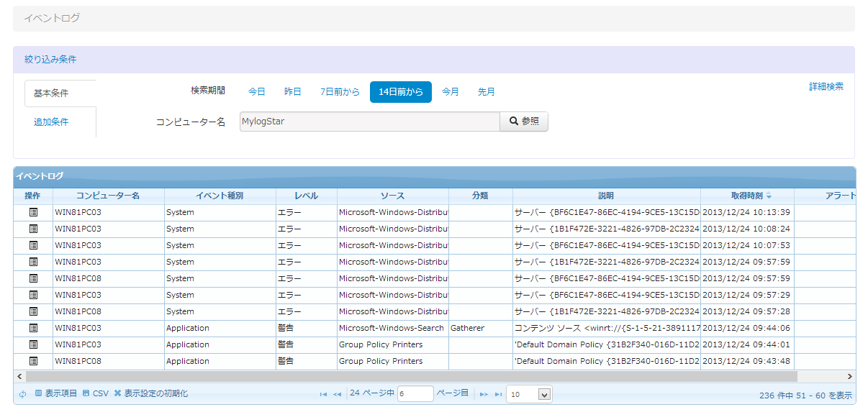Screen dimensions: 868x407
Task: Switch to the 追加条件 tab
Action: 60,122
